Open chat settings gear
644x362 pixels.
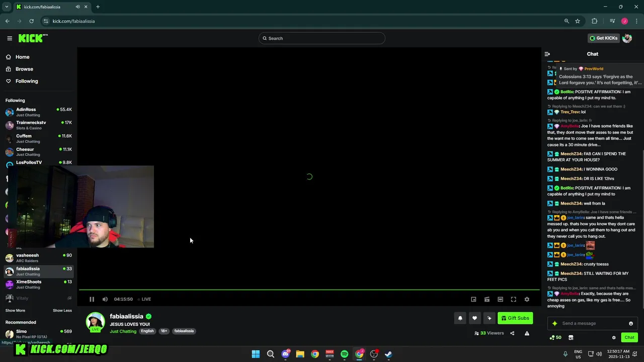614,337
